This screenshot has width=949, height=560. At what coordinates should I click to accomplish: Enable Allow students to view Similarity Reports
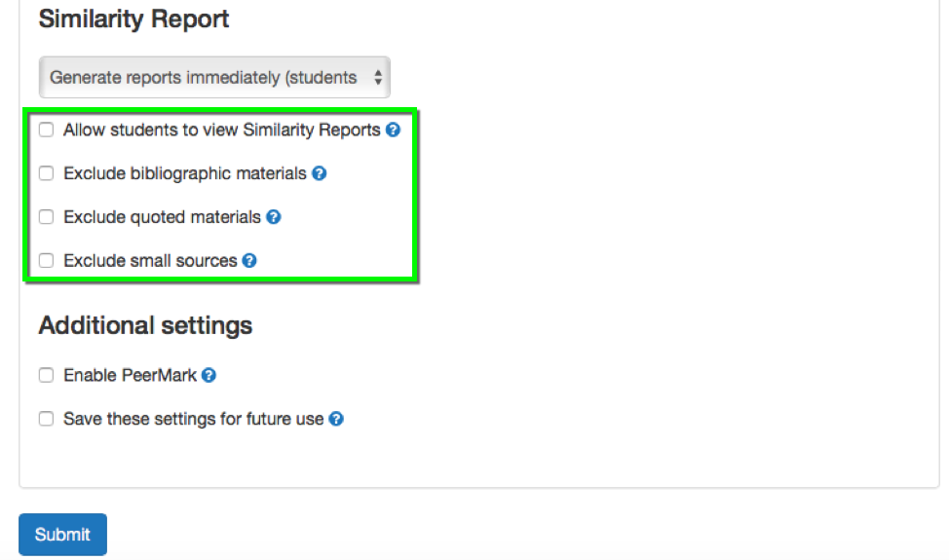pyautogui.click(x=46, y=130)
